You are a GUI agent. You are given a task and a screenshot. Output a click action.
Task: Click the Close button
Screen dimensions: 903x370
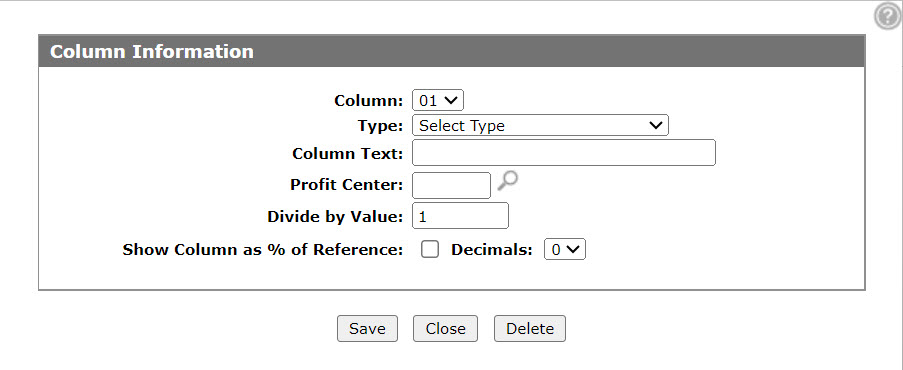(445, 329)
